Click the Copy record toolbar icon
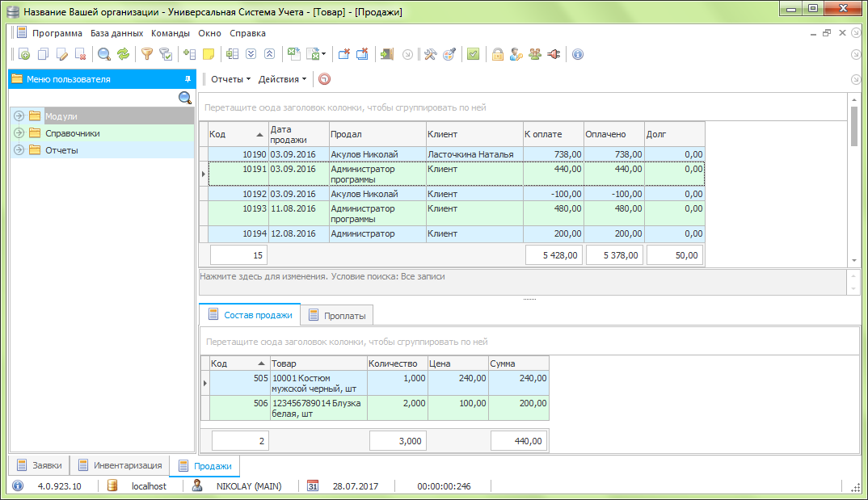 [x=43, y=54]
